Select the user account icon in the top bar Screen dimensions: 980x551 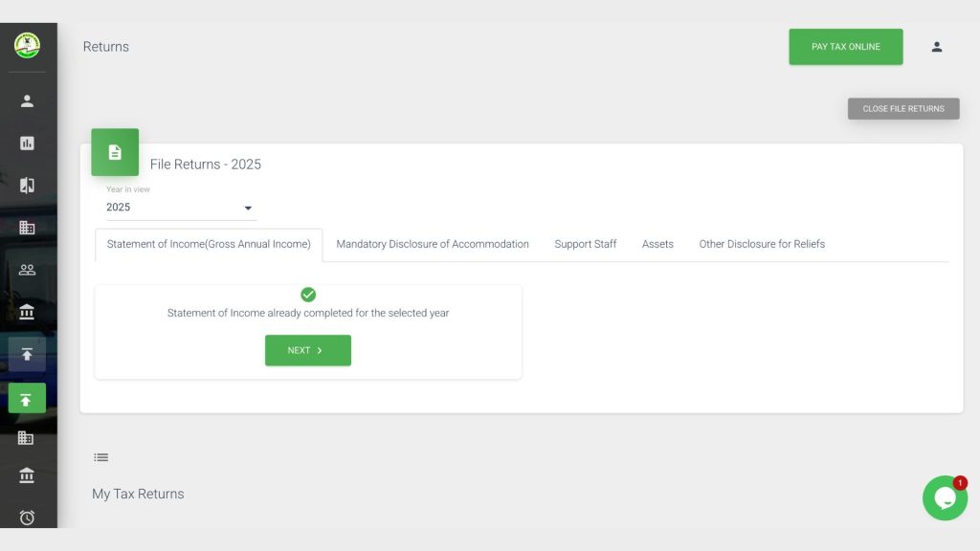tap(937, 46)
